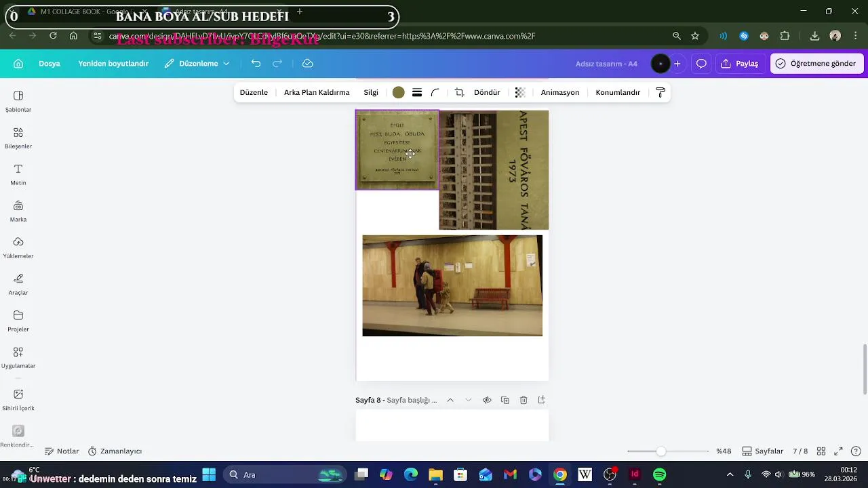Select the plaque image on canvas

(397, 150)
